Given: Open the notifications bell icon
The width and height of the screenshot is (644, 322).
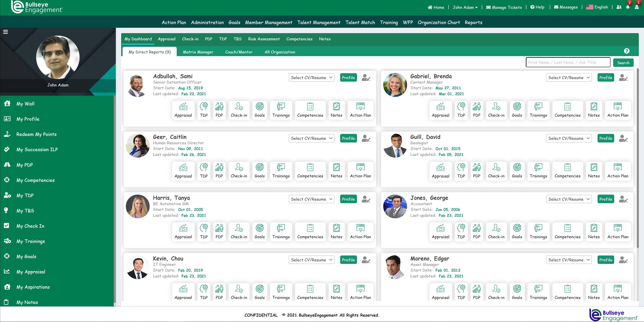Looking at the screenshot, I should point(628,7).
